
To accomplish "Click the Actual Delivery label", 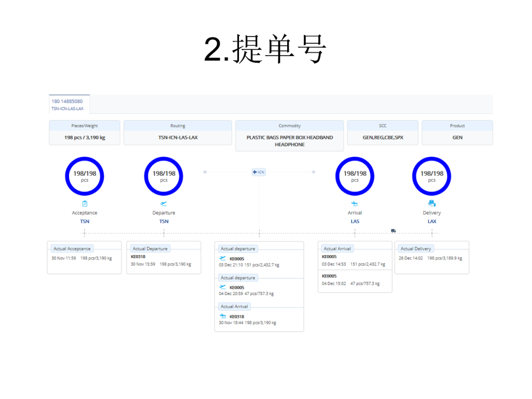I will coord(416,249).
